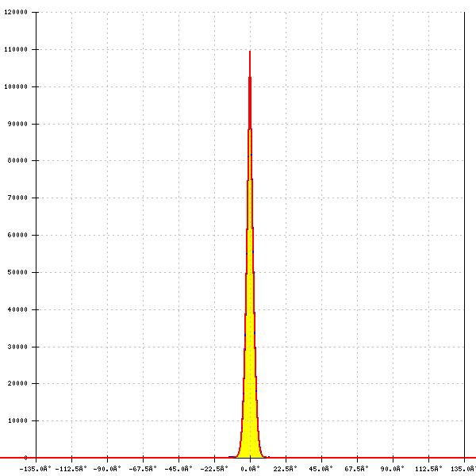
Task: Click the positive 112.5 x-axis label
Action: tap(428, 469)
